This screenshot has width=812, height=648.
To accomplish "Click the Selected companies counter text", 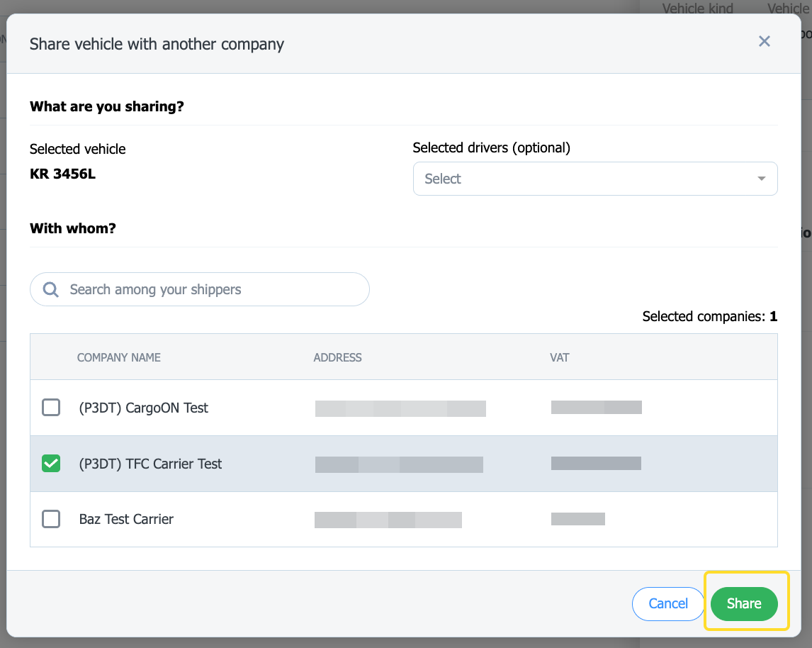I will point(709,316).
